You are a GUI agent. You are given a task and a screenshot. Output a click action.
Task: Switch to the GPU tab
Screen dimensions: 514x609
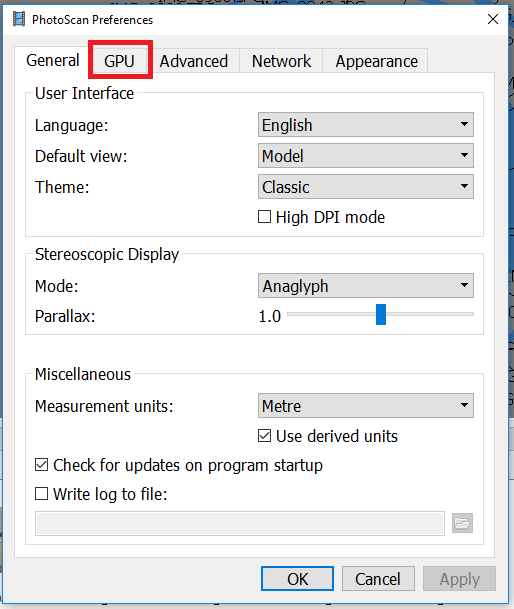[x=120, y=61]
